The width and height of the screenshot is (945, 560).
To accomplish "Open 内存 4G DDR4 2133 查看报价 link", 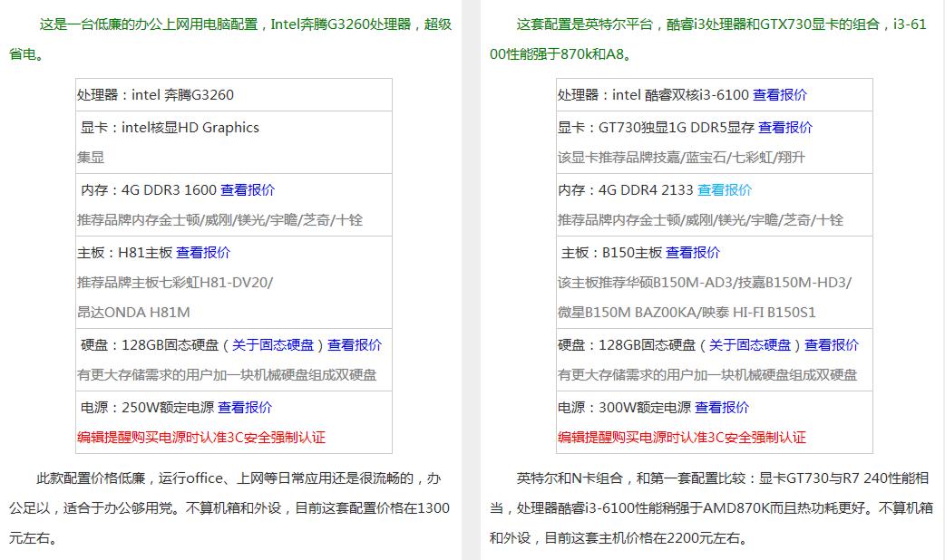I will point(726,188).
